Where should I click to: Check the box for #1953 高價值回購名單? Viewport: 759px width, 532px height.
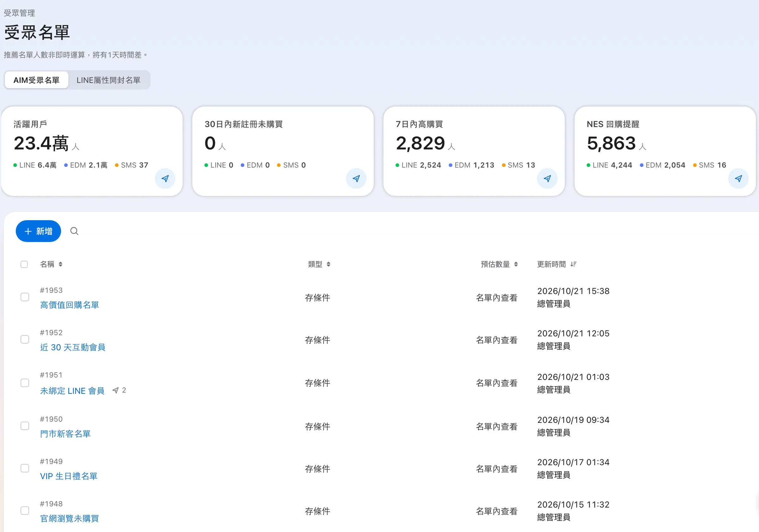[25, 297]
